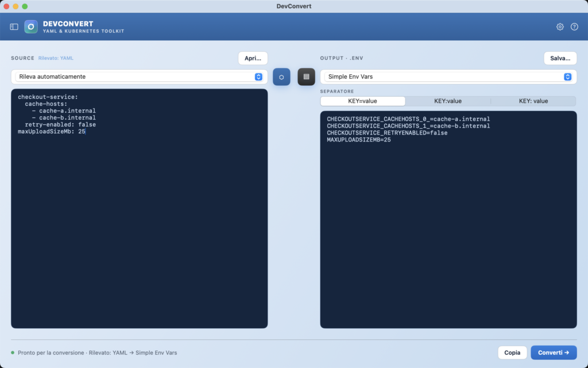Click the 'cache-hosts:' line in source
Viewport: 588px width, 368px height.
[x=46, y=103]
